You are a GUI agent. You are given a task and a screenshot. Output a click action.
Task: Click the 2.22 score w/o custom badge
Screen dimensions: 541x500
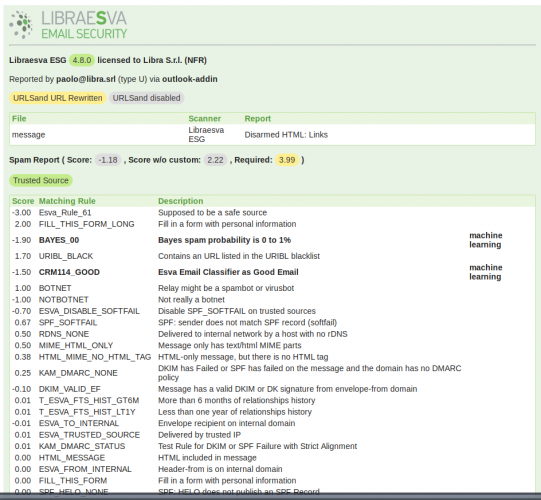point(215,160)
